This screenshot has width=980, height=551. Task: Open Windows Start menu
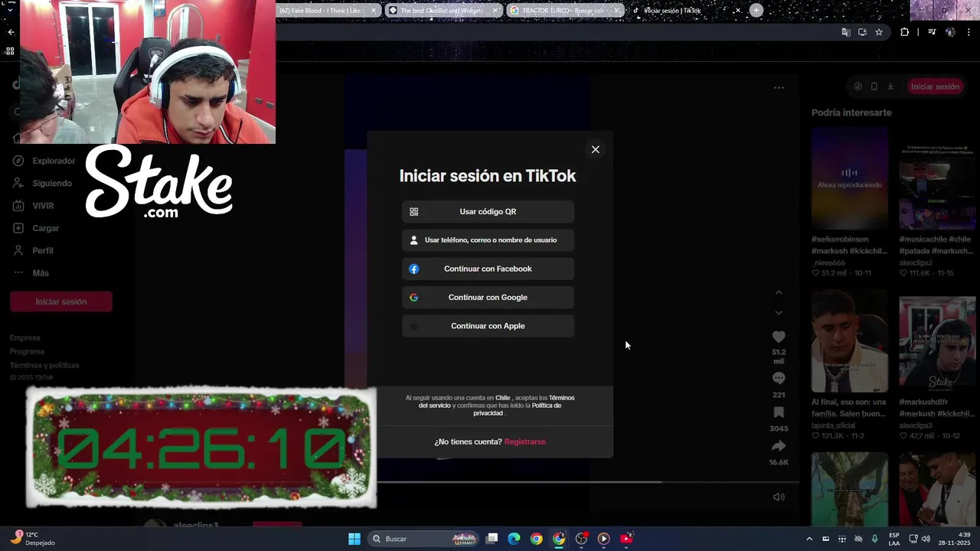354,539
